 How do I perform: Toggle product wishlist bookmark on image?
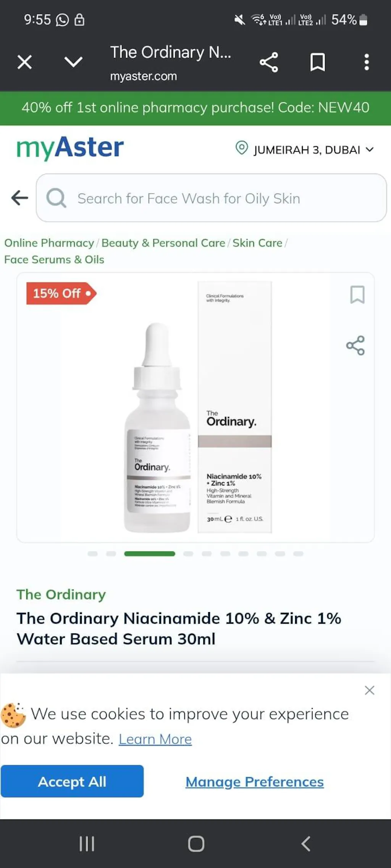(x=357, y=295)
